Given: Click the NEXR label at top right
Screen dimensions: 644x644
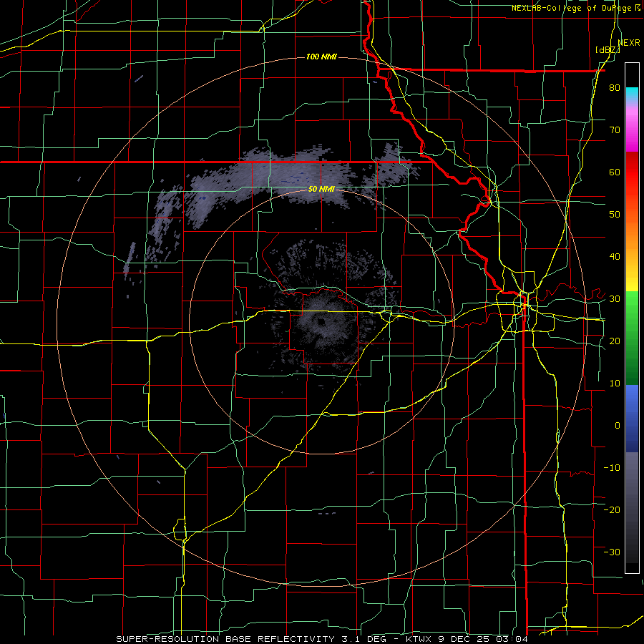Looking at the screenshot, I should (629, 42).
